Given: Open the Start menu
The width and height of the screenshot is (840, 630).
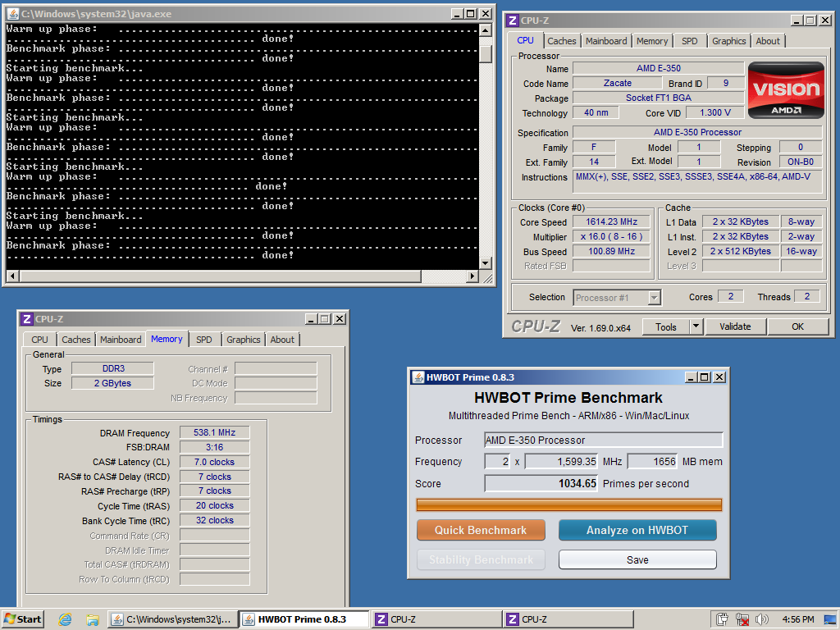Looking at the screenshot, I should point(22,619).
